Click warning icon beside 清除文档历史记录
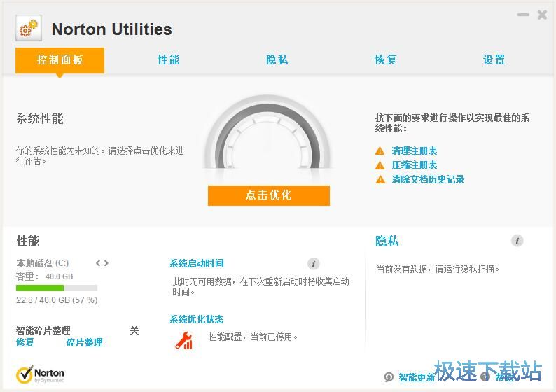The width and height of the screenshot is (556, 392). [x=380, y=179]
